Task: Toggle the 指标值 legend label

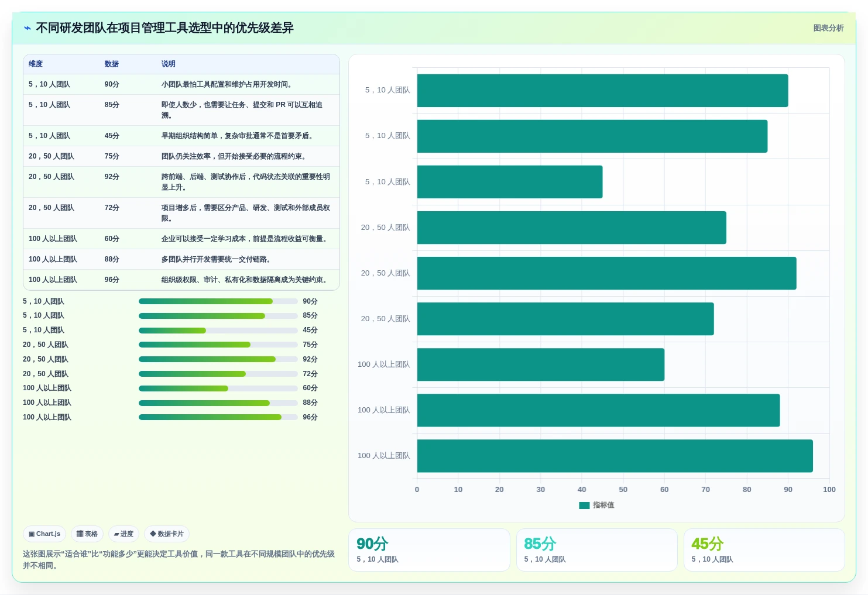Action: tap(603, 505)
